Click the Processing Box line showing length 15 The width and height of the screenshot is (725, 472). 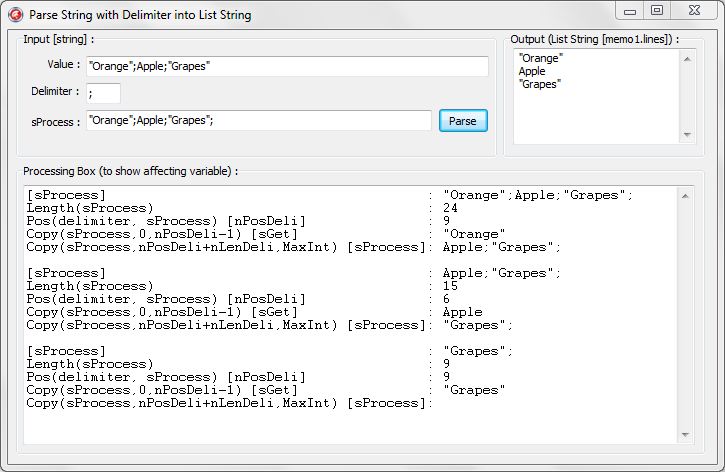[x=242, y=286]
